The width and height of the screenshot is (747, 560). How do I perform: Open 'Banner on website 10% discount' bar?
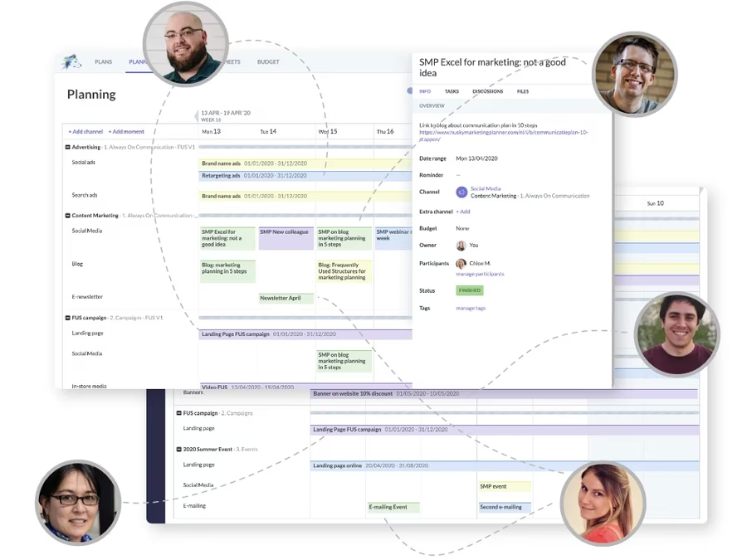(x=504, y=394)
